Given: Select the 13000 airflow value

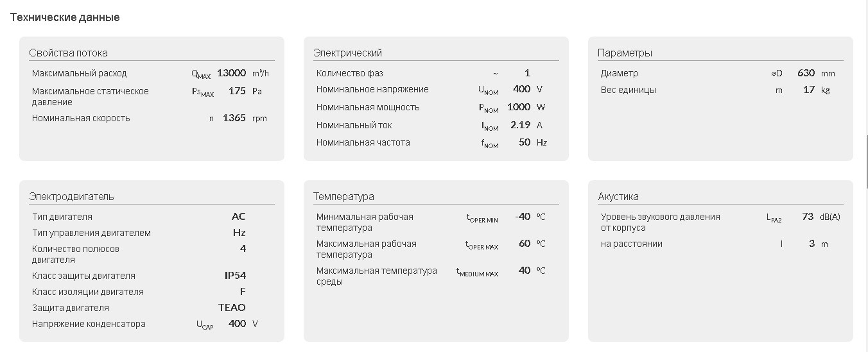Looking at the screenshot, I should 231,73.
